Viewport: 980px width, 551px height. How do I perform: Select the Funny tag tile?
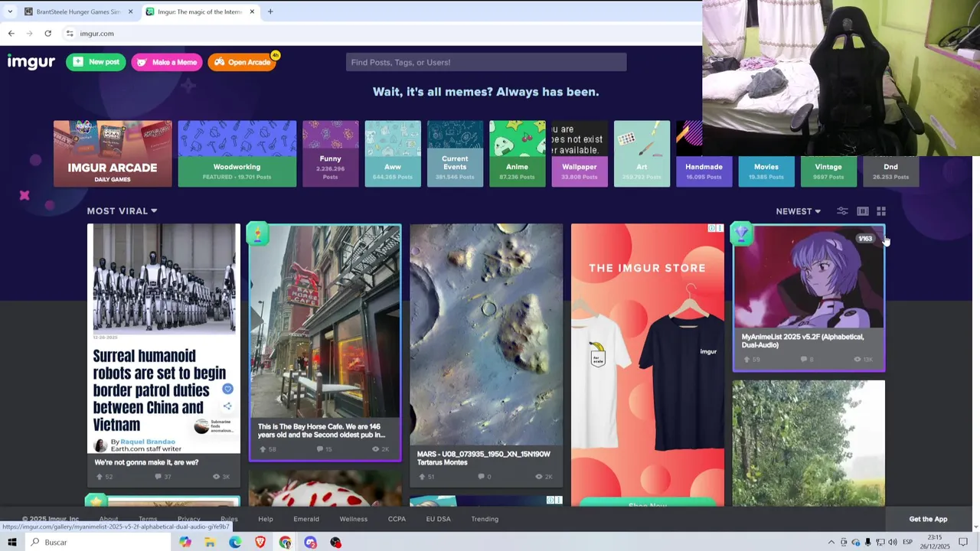click(330, 154)
